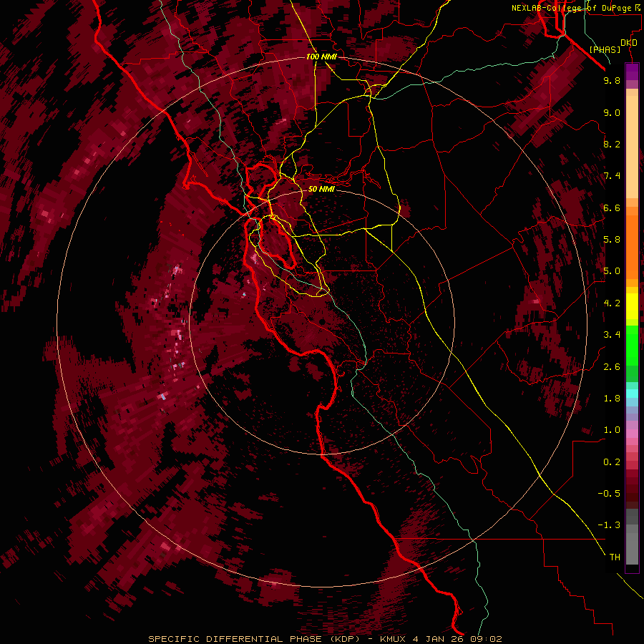644x644 pixels.
Task: Pick the gray colorbar segment near TH
Action: 632,549
